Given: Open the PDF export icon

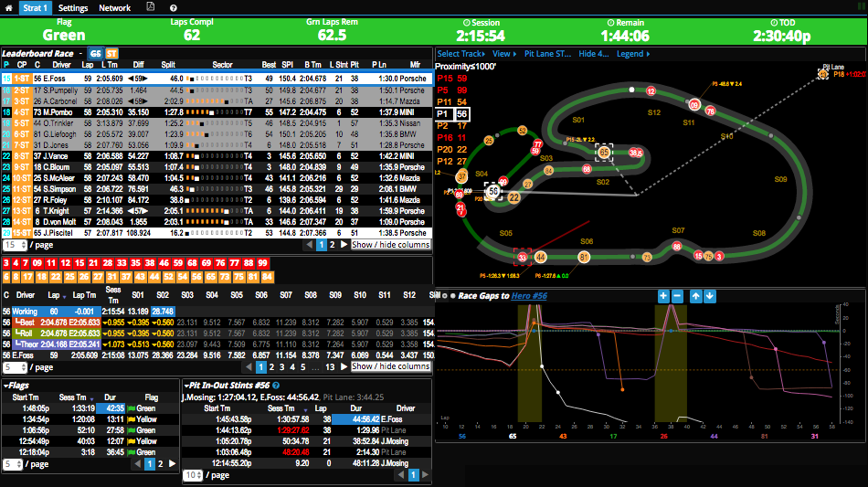Looking at the screenshot, I should click(x=151, y=7).
